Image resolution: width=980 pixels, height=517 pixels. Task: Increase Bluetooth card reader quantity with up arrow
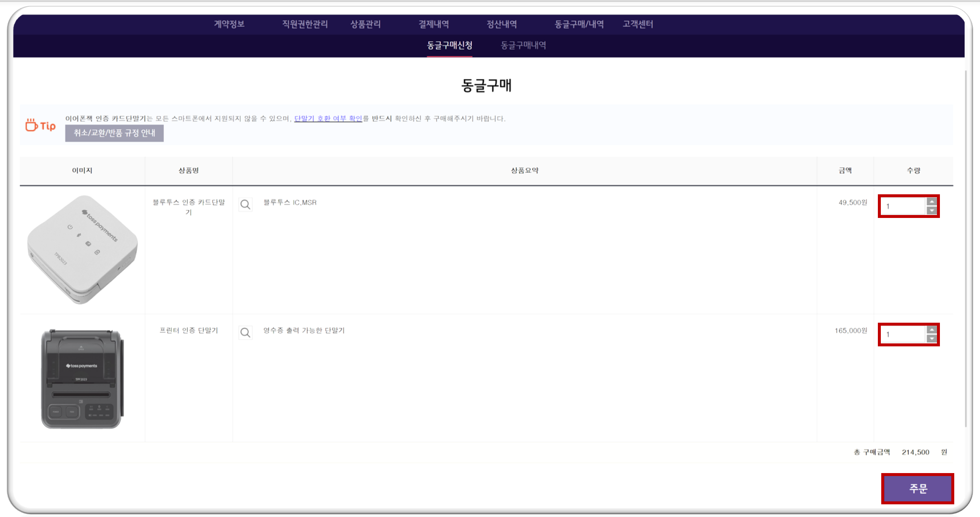click(x=931, y=201)
